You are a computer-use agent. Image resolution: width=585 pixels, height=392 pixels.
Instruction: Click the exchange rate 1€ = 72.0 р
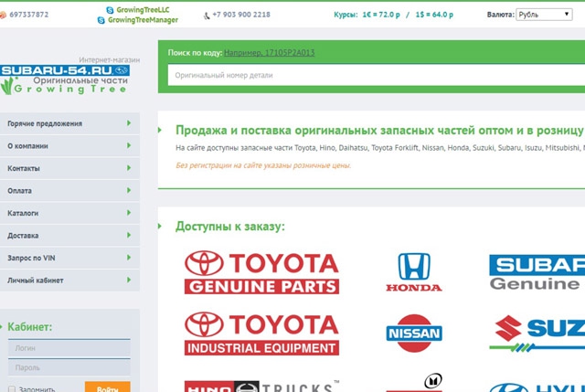[x=381, y=15]
